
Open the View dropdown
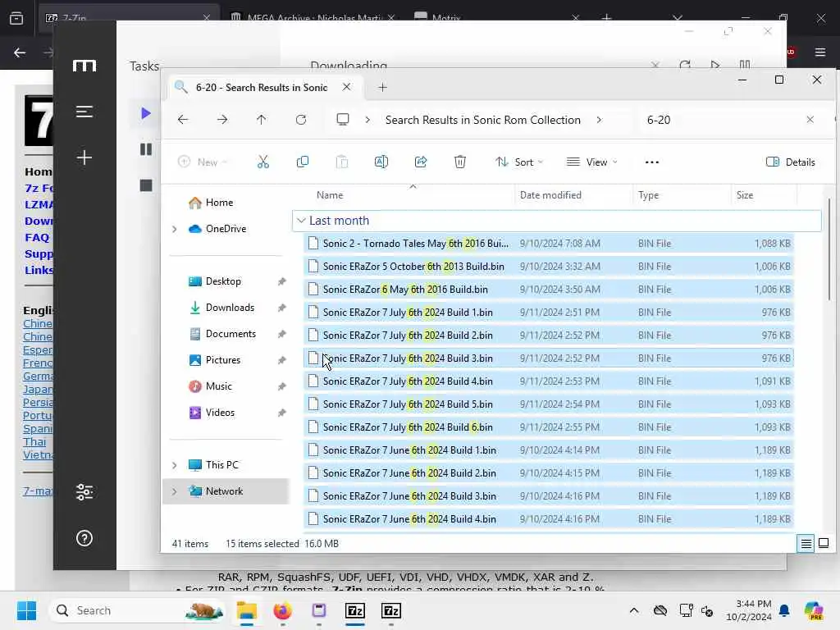[592, 162]
